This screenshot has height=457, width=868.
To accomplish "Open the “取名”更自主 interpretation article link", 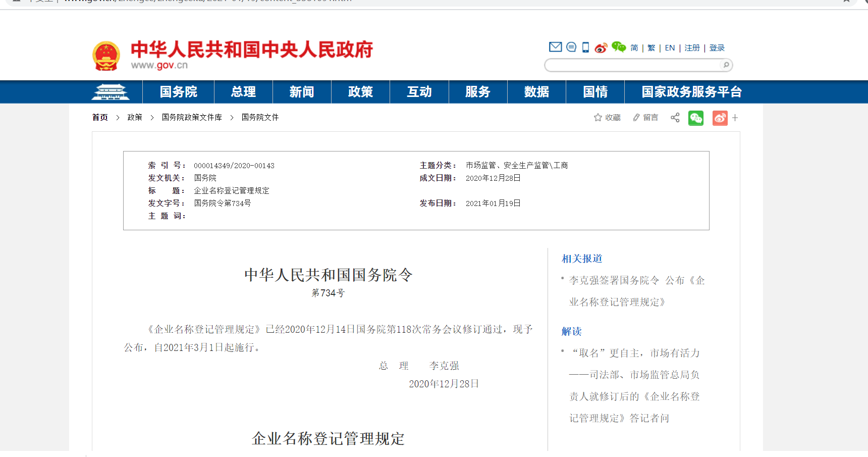I will (x=634, y=385).
